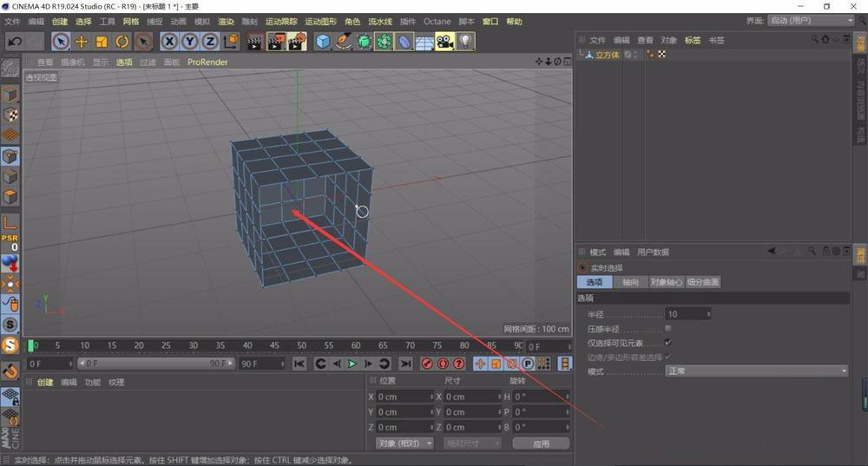
Task: Enable 压感半径 checkbox
Action: point(668,328)
